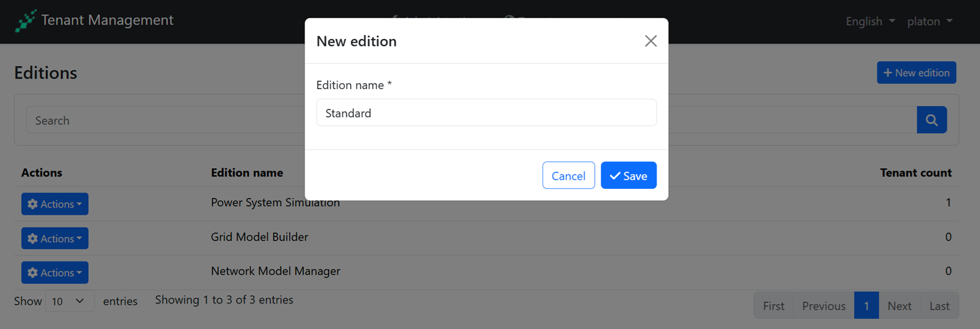Open Actions for Network Model Manager

tap(55, 273)
